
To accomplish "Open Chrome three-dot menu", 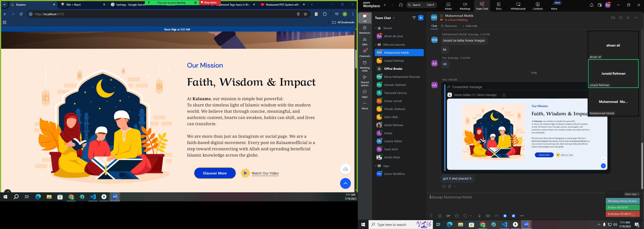I will tap(353, 14).
